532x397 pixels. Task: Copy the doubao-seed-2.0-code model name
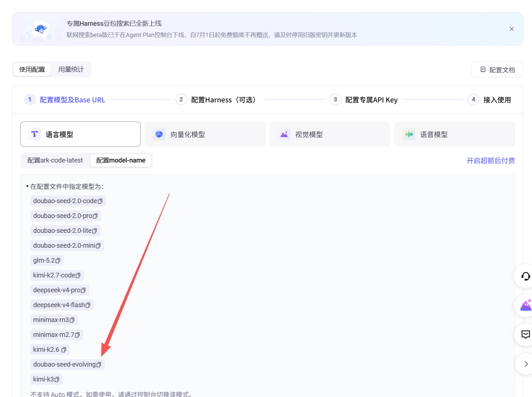[x=100, y=201]
